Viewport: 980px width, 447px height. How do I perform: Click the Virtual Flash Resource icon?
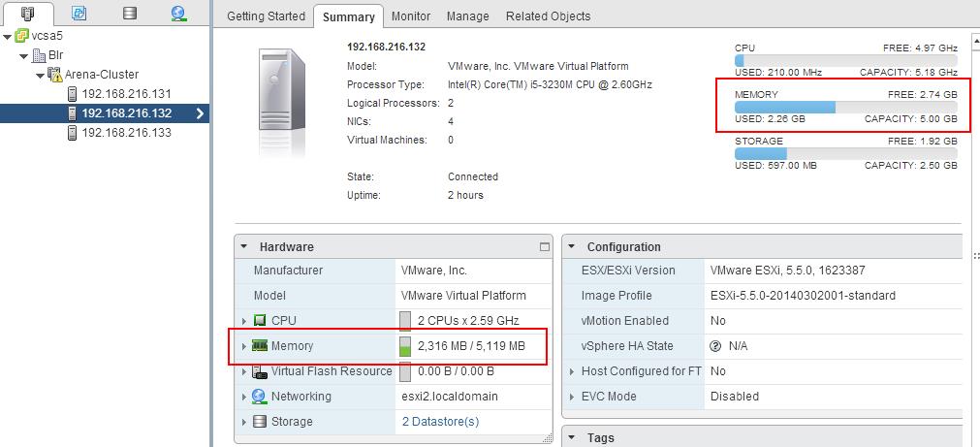click(260, 371)
